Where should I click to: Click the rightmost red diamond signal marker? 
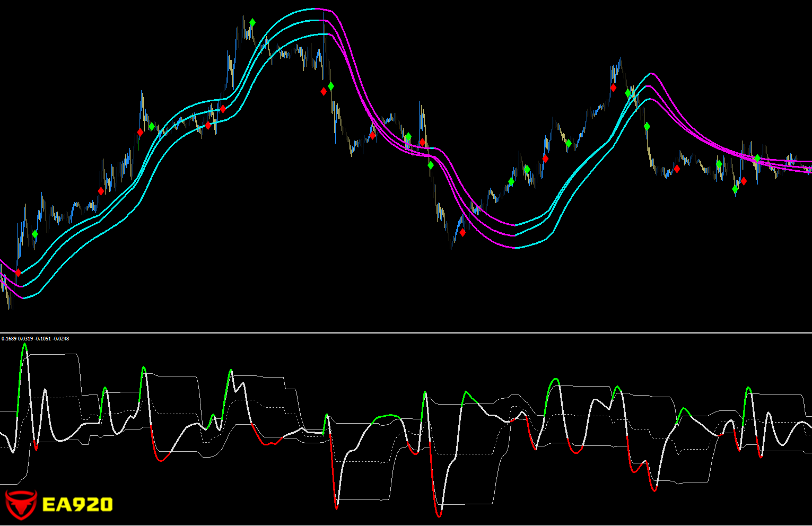click(744, 181)
